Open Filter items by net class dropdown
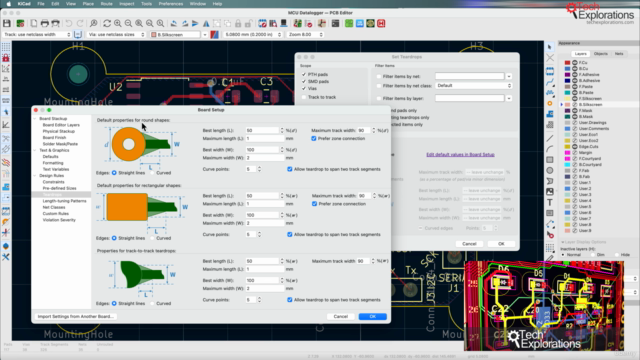Viewport: 640px width, 360px height. [473, 86]
